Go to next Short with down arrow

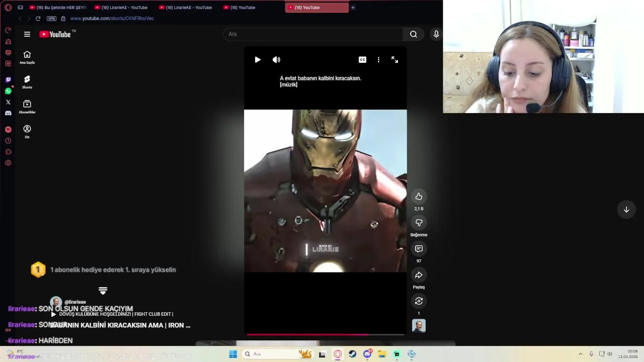[626, 210]
